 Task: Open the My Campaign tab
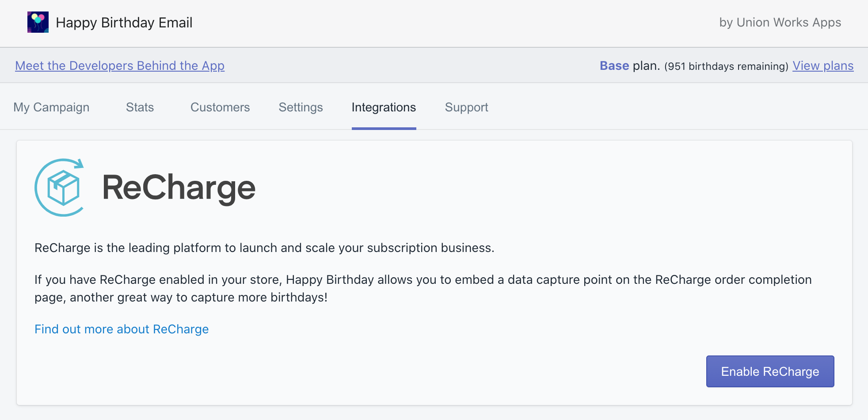coord(51,107)
